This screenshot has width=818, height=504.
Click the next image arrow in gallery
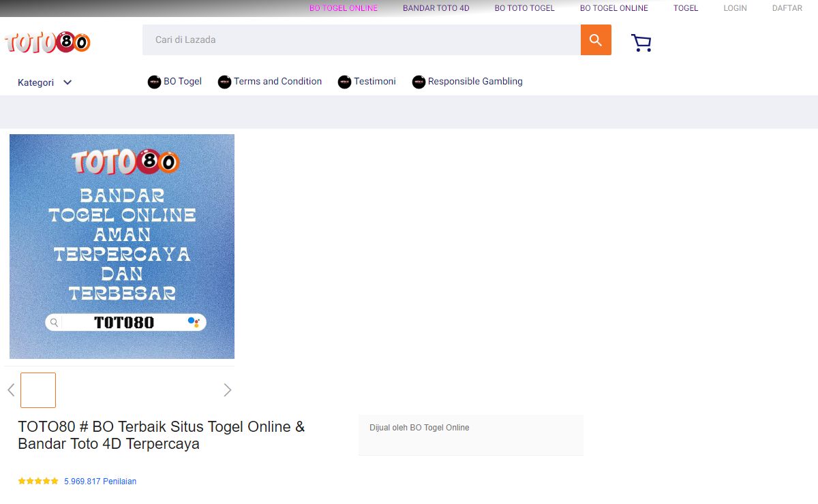point(227,390)
